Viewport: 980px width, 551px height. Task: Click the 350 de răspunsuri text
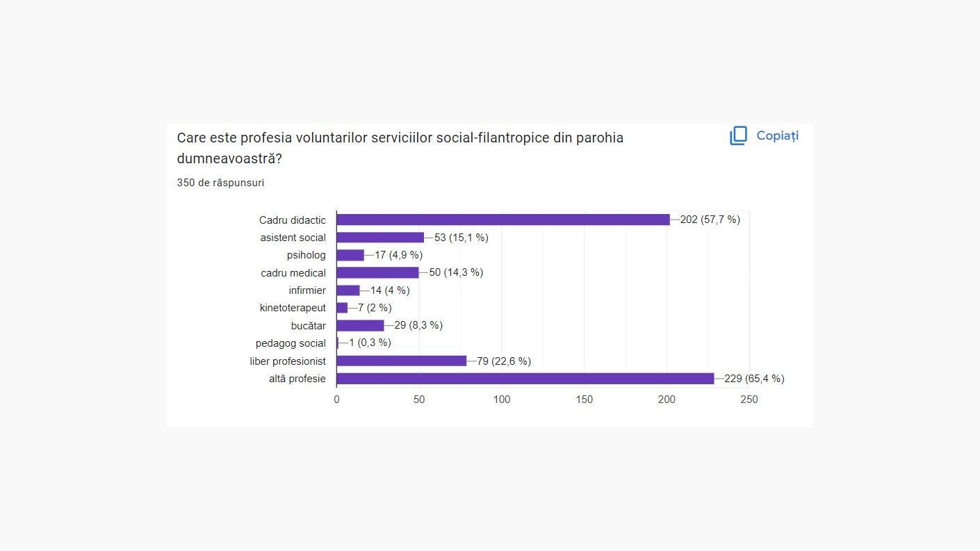(x=220, y=183)
